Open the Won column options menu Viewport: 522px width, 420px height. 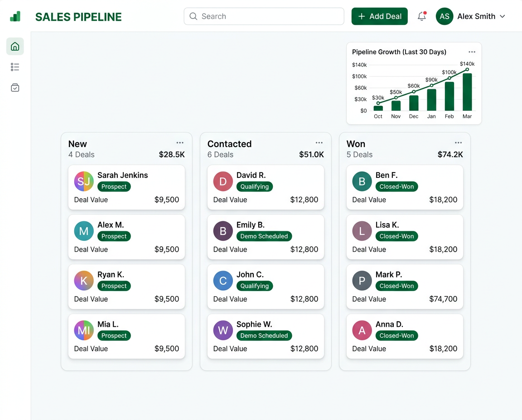pos(458,143)
